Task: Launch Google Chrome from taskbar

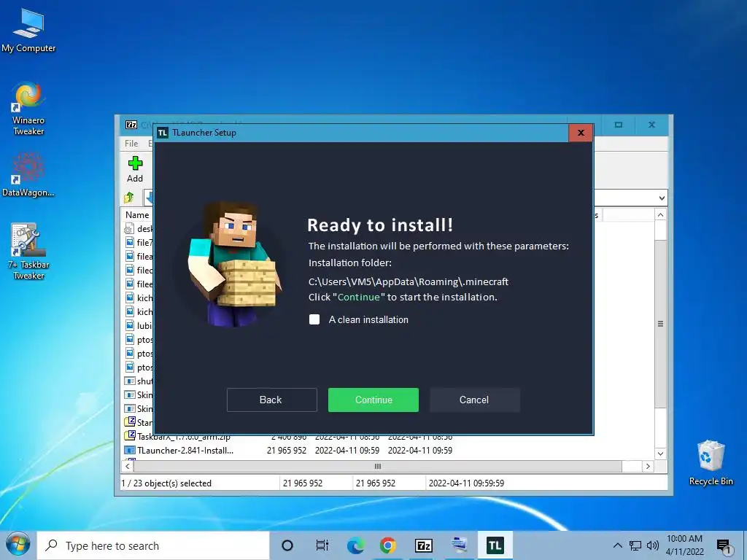Action: 388,545
